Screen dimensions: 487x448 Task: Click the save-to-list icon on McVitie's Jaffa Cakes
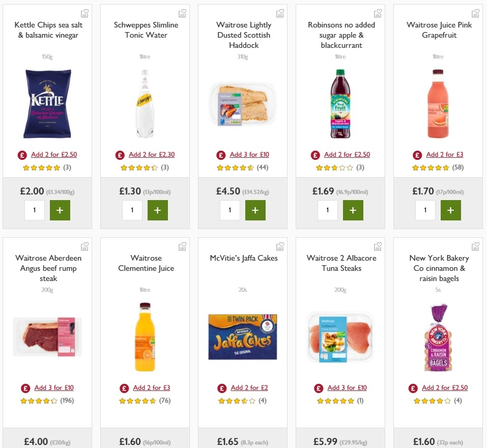point(280,246)
